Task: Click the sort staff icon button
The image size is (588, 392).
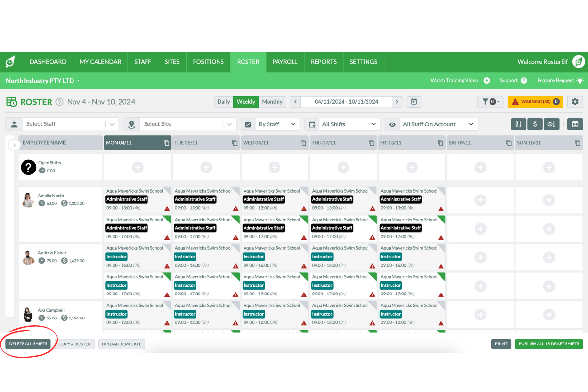Action: pyautogui.click(x=518, y=124)
